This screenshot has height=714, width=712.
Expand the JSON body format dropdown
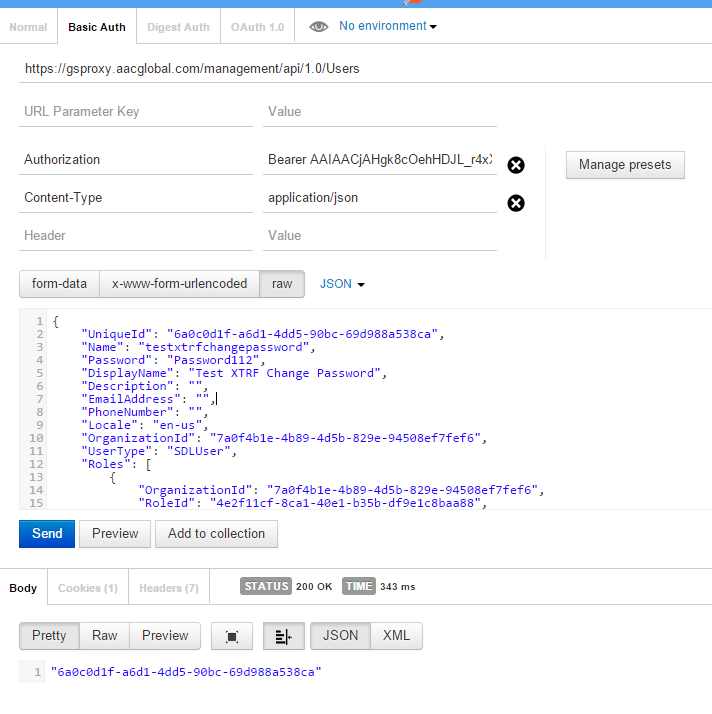tap(342, 284)
